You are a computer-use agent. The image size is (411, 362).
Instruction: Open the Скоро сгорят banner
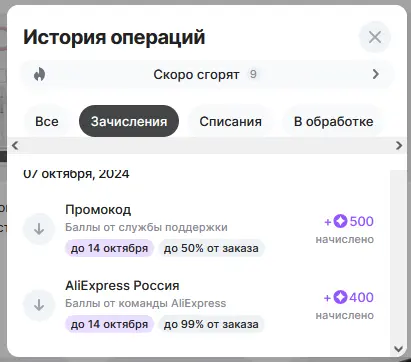[207, 74]
